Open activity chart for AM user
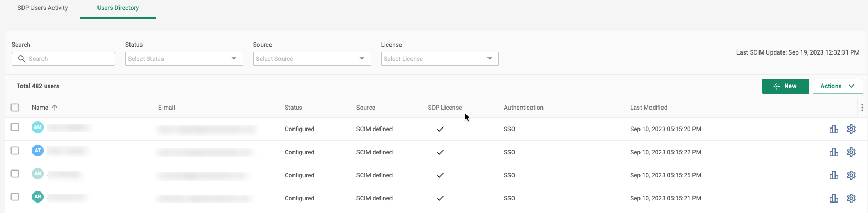Viewport: 868px width, 213px height. click(833, 129)
